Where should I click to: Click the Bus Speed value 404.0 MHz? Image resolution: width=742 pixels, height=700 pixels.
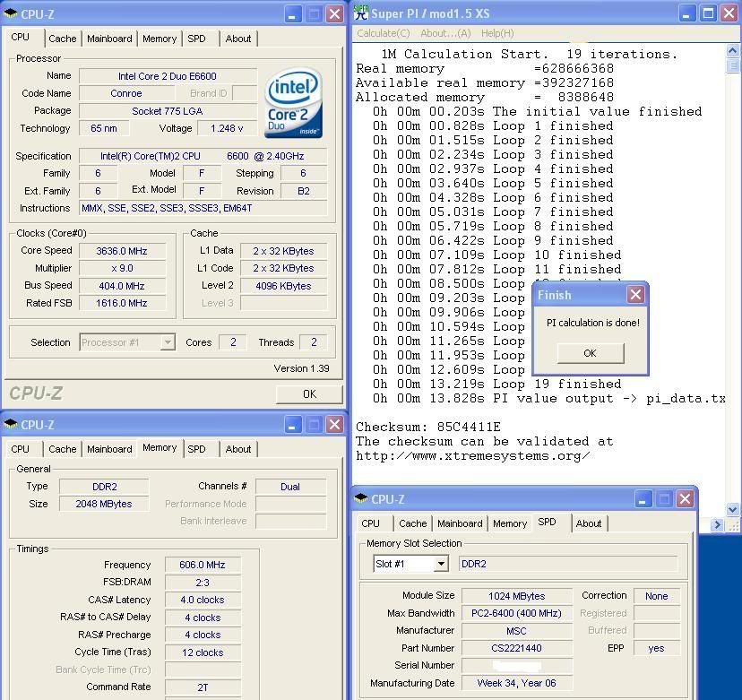pos(122,286)
